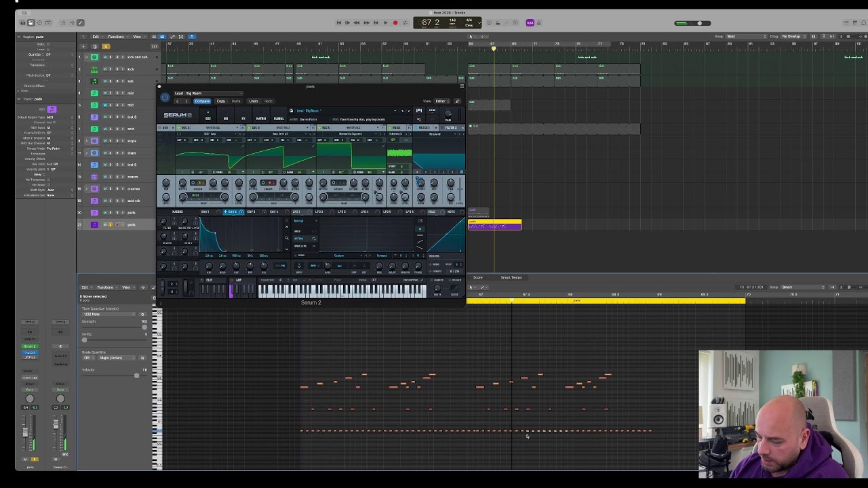Viewport: 868px width, 488px height.
Task: Expand the crashes track stack
Action: pos(86,189)
